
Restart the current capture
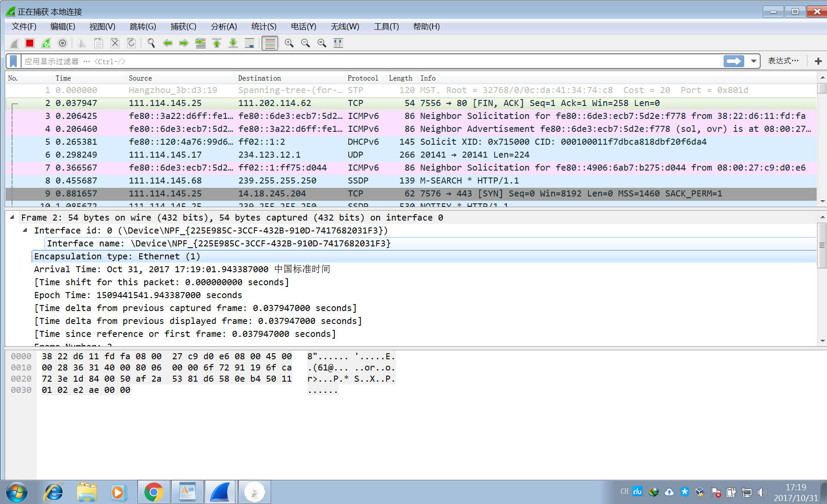click(x=46, y=43)
